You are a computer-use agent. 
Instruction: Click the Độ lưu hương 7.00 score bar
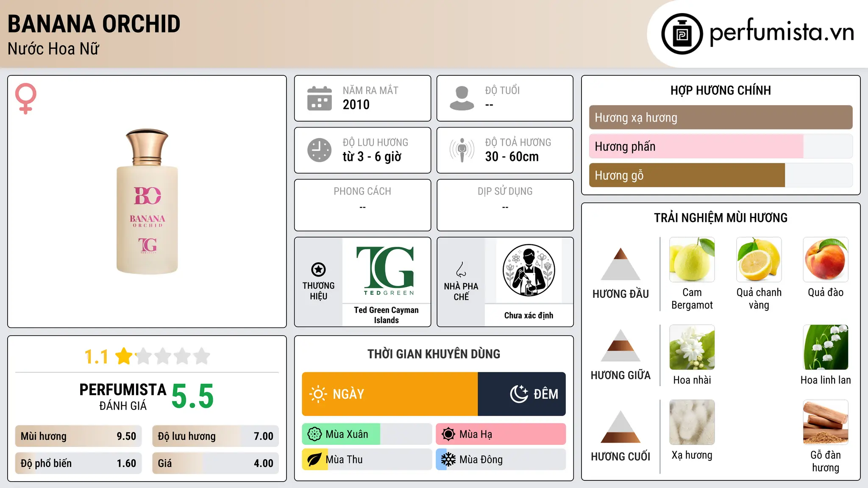coord(215,436)
